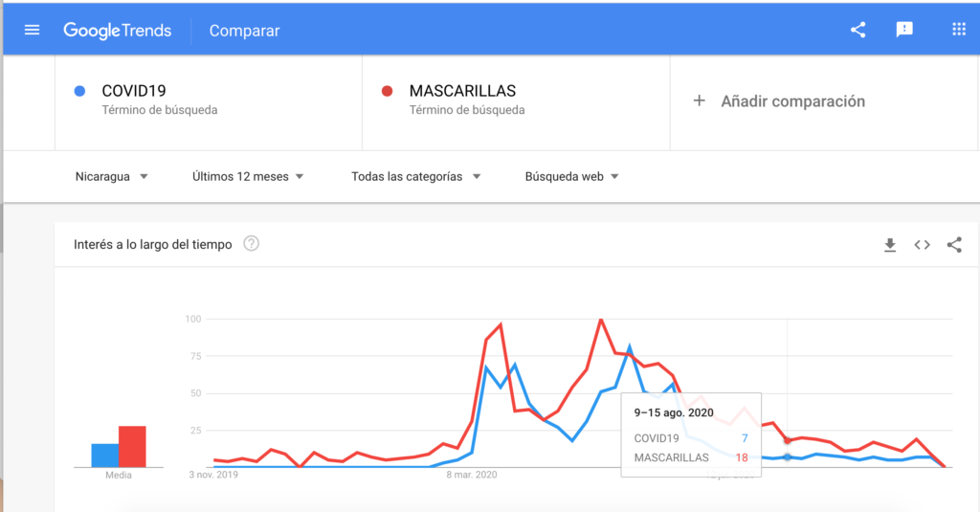
Task: Click the red MASCARILLAS color dot
Action: tap(388, 91)
